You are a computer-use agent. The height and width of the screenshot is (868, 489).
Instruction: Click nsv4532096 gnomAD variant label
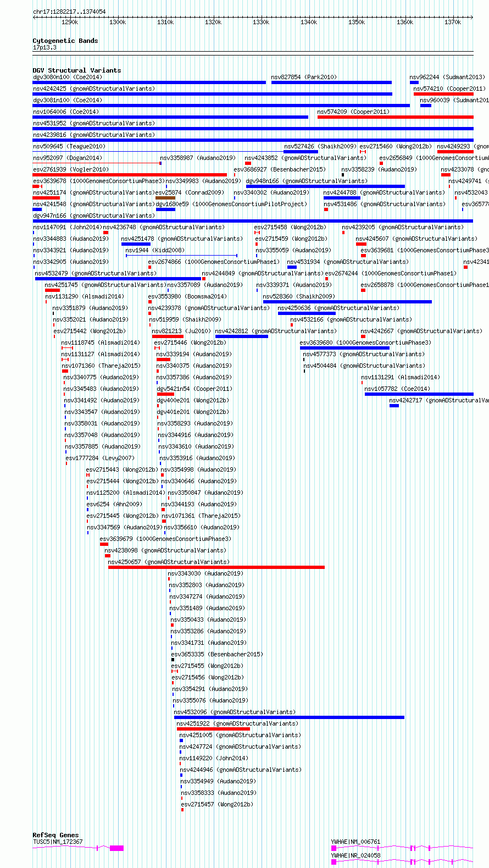(235, 712)
